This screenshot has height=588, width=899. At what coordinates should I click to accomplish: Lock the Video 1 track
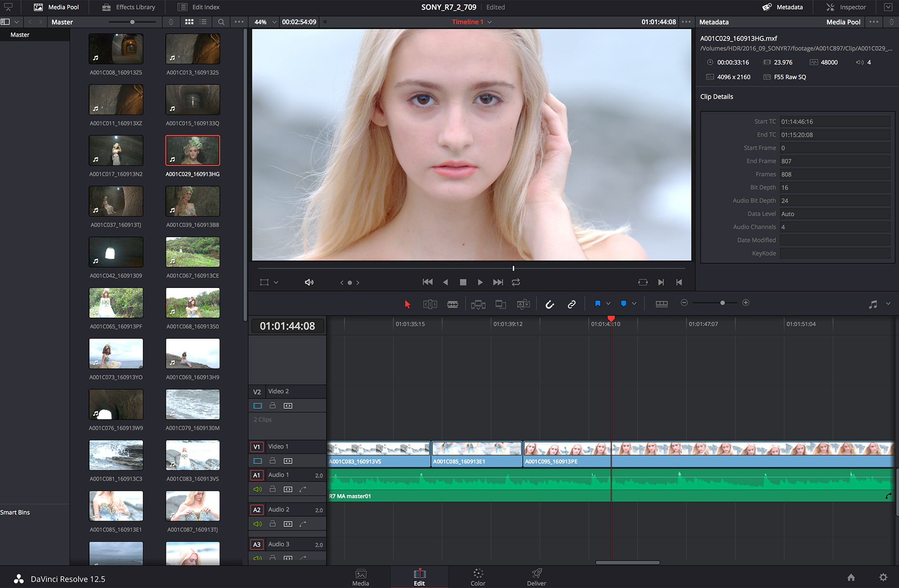(272, 461)
